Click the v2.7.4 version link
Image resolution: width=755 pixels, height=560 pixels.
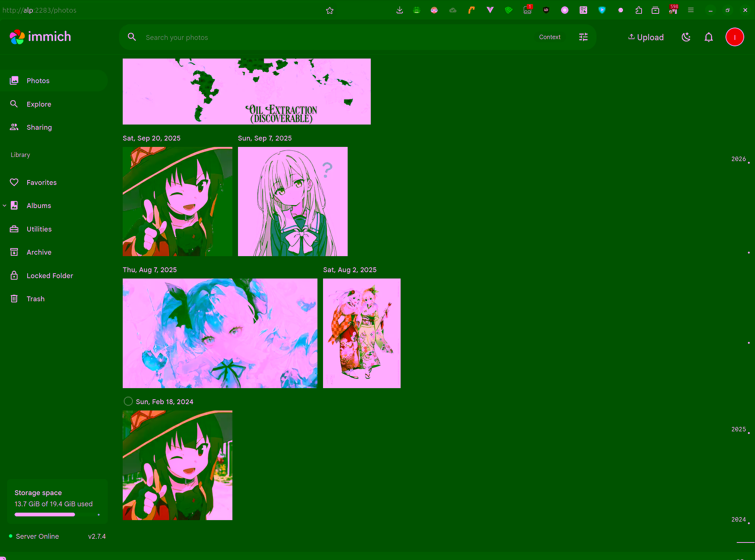pos(97,536)
